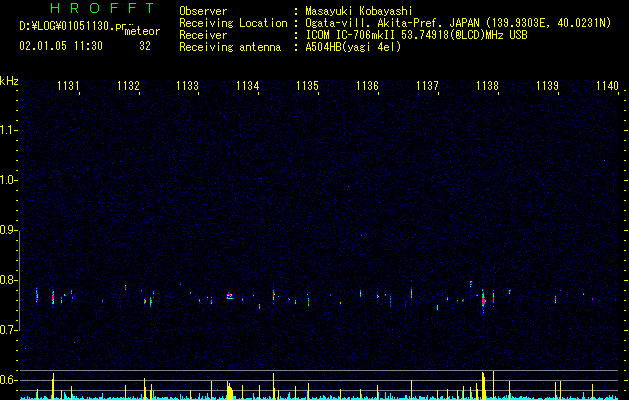629x400 pixels.
Task: Click the ICOM IC-706mkII receiver text
Action: [x=416, y=35]
